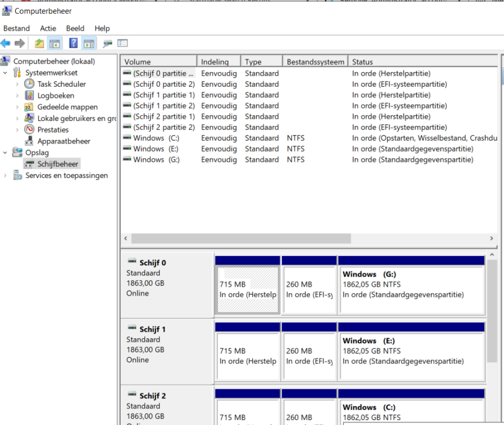Open the Actie menu
This screenshot has height=425, width=504.
[48, 28]
